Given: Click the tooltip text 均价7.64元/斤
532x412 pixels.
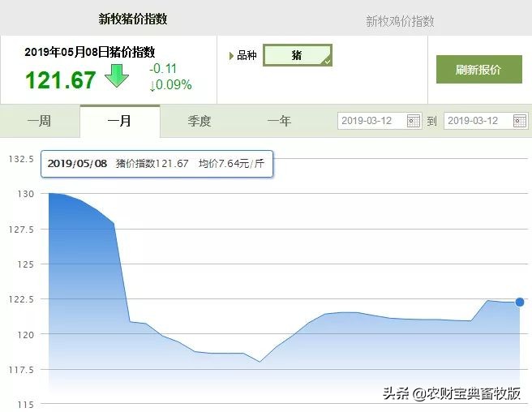Looking at the screenshot, I should (231, 164).
